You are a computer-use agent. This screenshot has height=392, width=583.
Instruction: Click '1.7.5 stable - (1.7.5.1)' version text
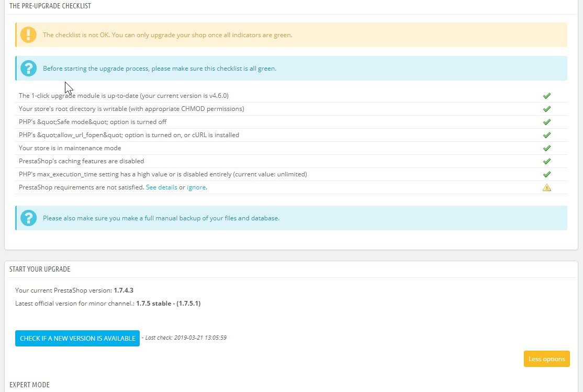168,303
